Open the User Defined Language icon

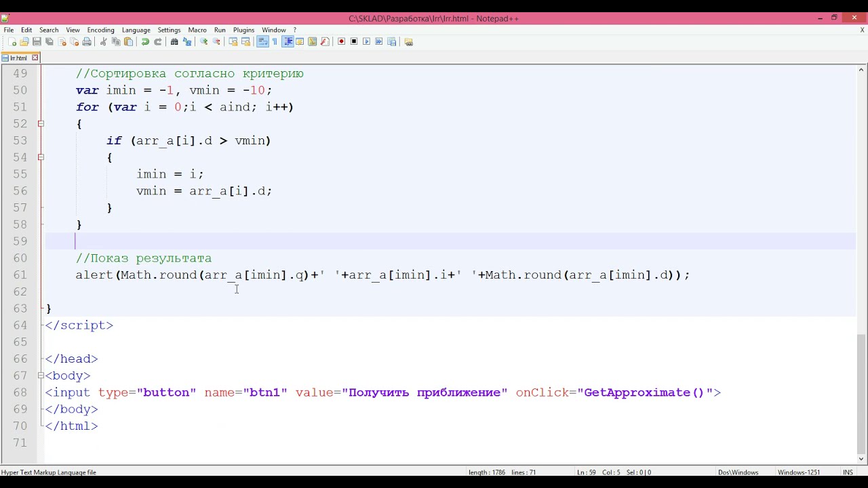300,41
